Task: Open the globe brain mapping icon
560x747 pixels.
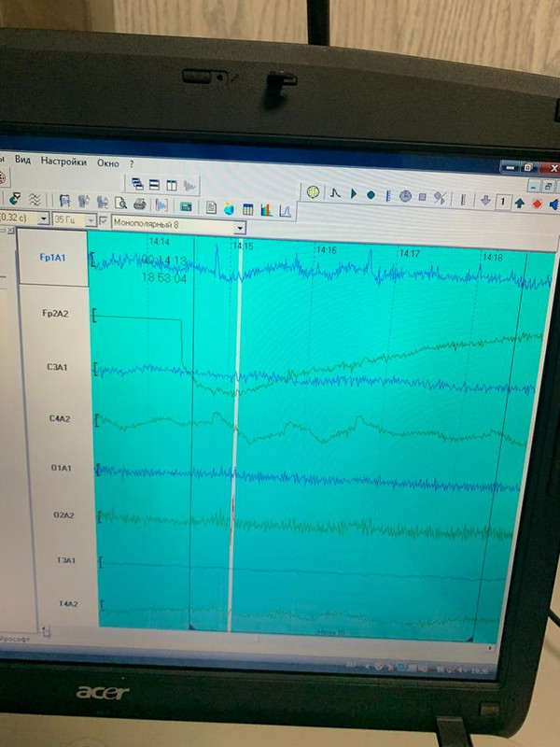Action: pos(229,208)
